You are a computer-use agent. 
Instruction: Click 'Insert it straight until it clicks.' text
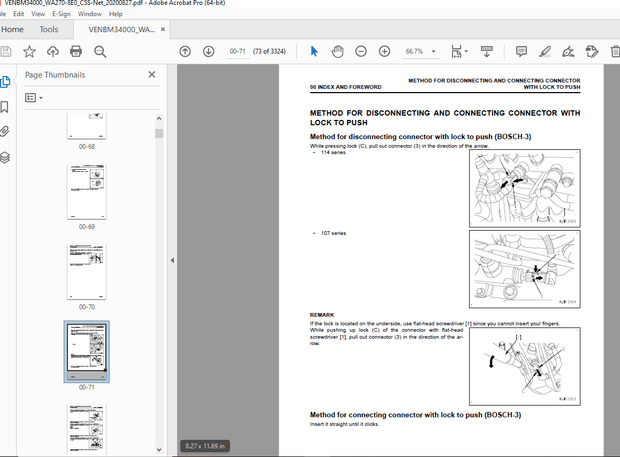pos(344,424)
